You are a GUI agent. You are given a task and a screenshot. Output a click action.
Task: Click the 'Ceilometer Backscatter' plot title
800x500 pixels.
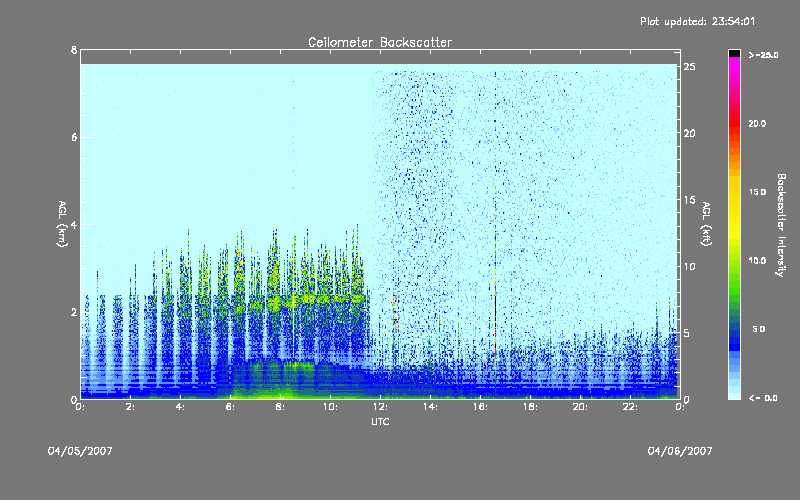(380, 42)
